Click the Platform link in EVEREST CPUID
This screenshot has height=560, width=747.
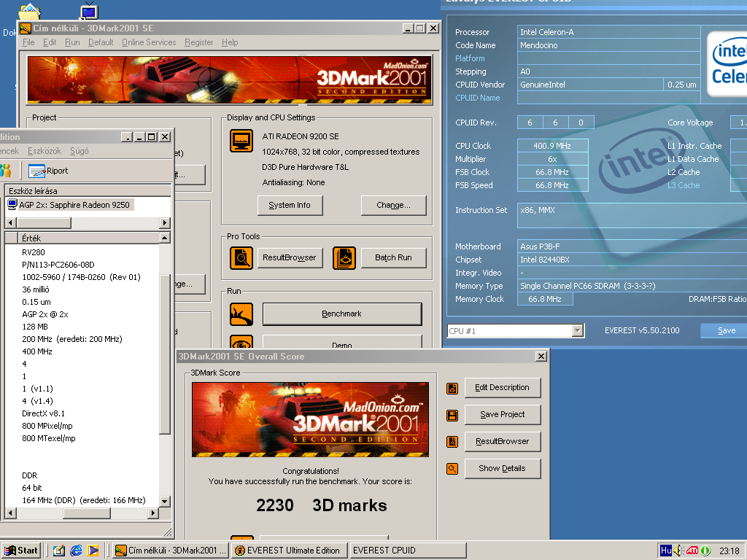click(470, 58)
